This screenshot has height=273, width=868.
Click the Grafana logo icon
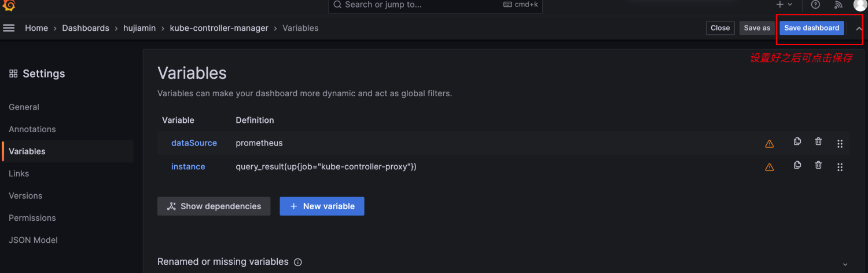click(x=9, y=5)
